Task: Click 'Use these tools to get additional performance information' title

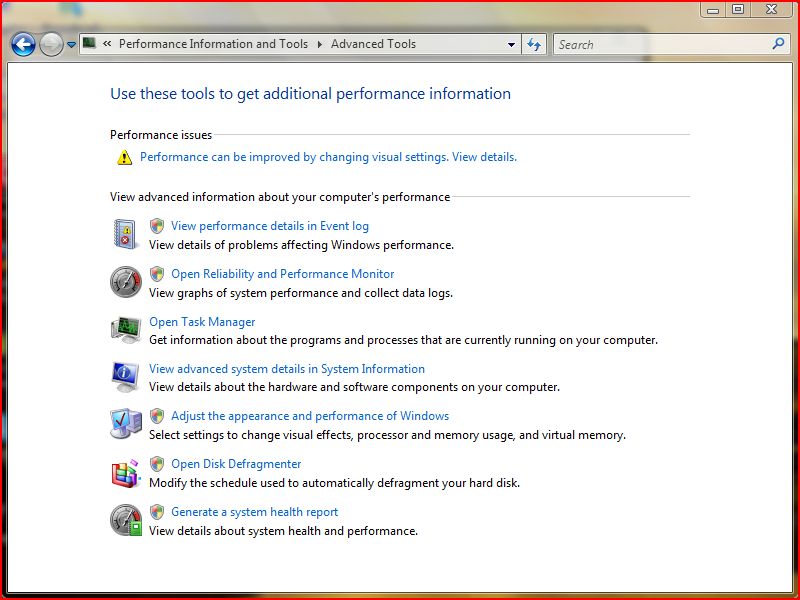Action: click(311, 94)
